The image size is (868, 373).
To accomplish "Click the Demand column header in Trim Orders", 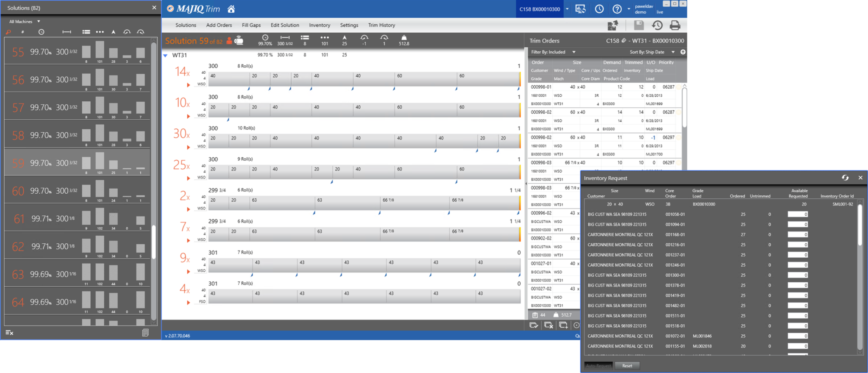I will coord(612,62).
